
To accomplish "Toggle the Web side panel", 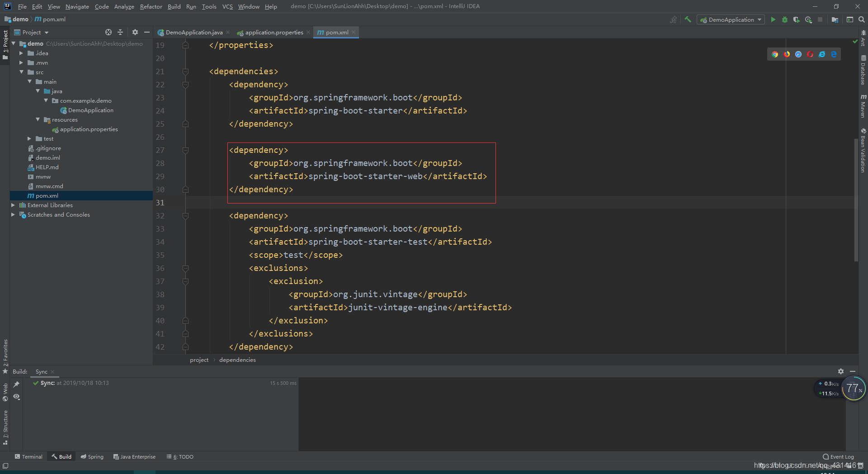I will [x=5, y=392].
